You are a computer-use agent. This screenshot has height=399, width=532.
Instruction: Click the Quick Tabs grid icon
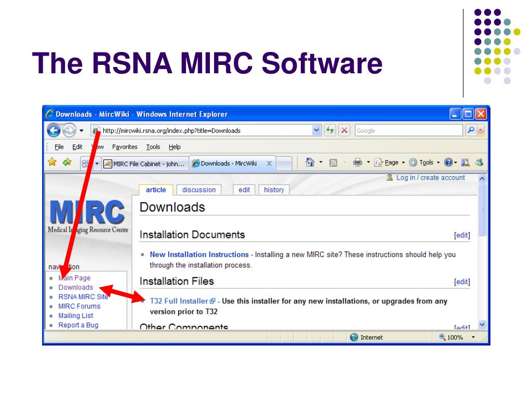pyautogui.click(x=86, y=164)
